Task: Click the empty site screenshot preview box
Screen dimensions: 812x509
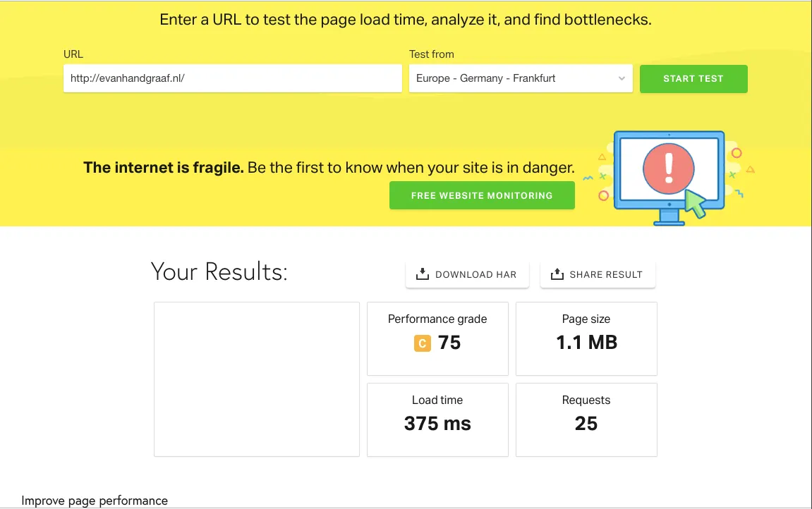Action: pos(256,379)
